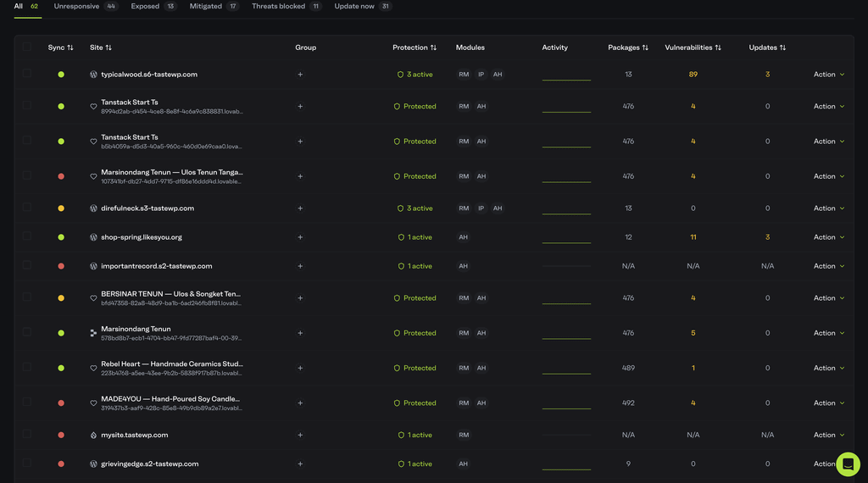This screenshot has height=483, width=868.
Task: Sort table by Site column
Action: [x=101, y=47]
